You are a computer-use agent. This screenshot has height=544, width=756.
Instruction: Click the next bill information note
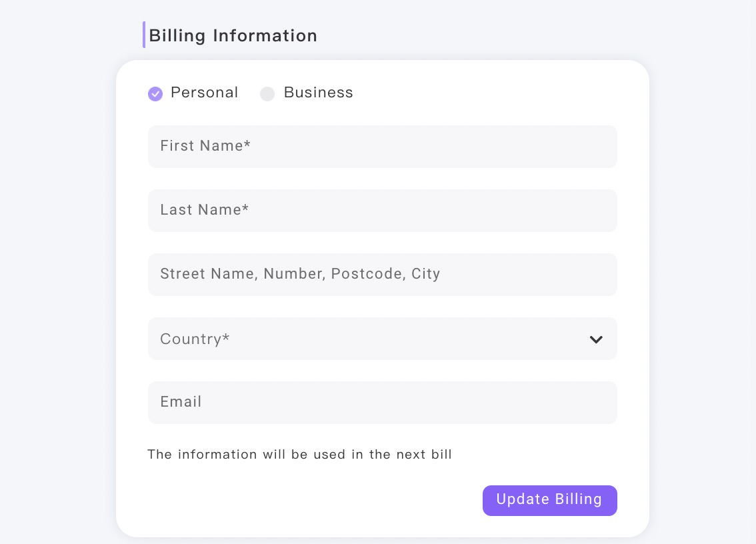click(299, 454)
